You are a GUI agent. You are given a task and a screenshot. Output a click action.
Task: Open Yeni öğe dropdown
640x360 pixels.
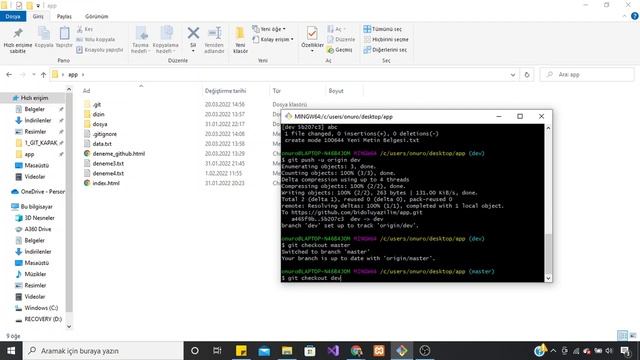(x=269, y=29)
